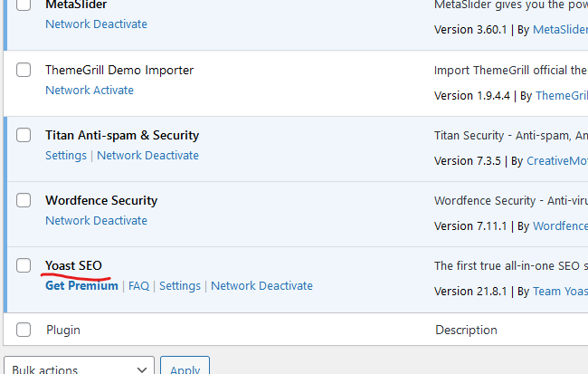Select the ThemeGrill Demo Importer checkbox
Image resolution: width=588 pixels, height=374 pixels.
pos(24,70)
